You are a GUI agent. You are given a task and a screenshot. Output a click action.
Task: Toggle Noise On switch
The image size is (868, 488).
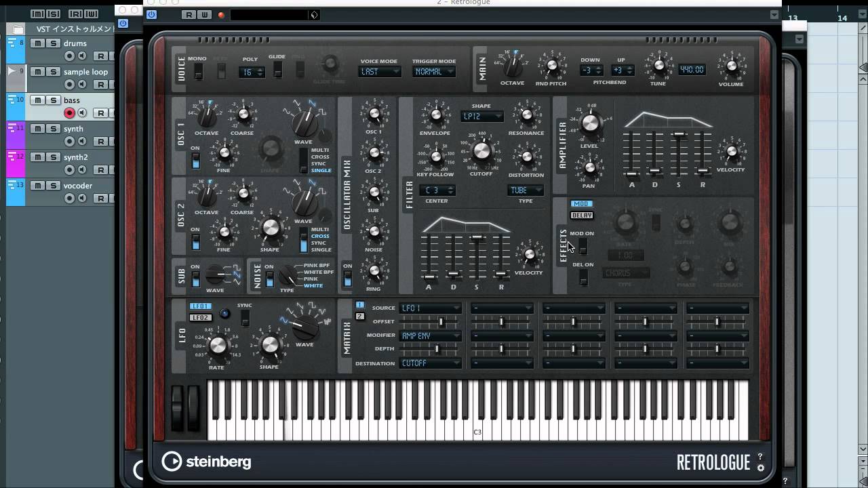click(269, 279)
